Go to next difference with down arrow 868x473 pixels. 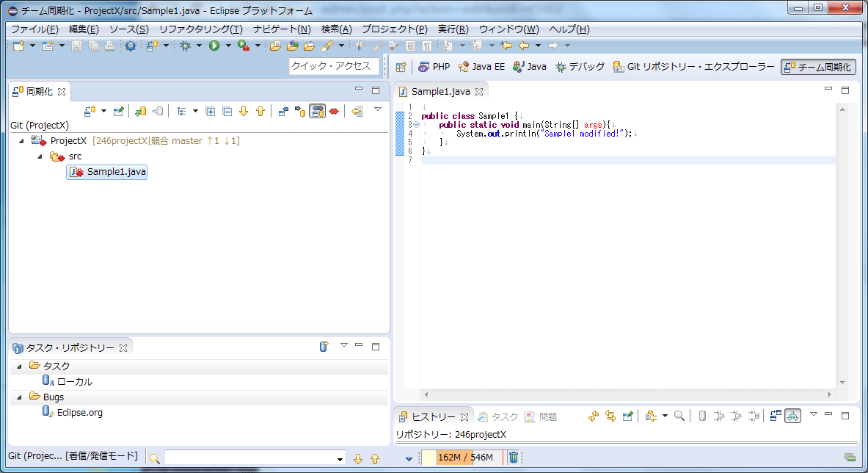244,112
